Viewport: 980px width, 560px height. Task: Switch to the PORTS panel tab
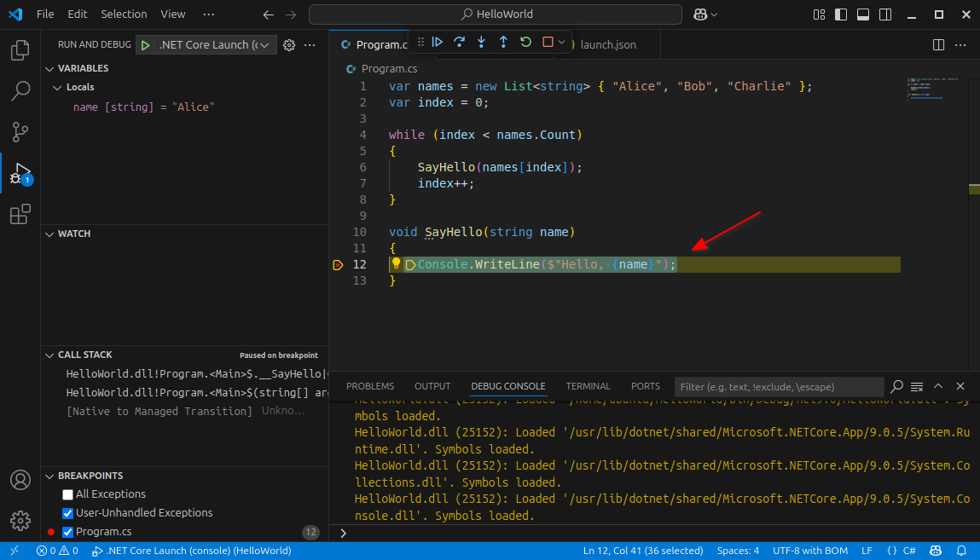click(x=646, y=386)
